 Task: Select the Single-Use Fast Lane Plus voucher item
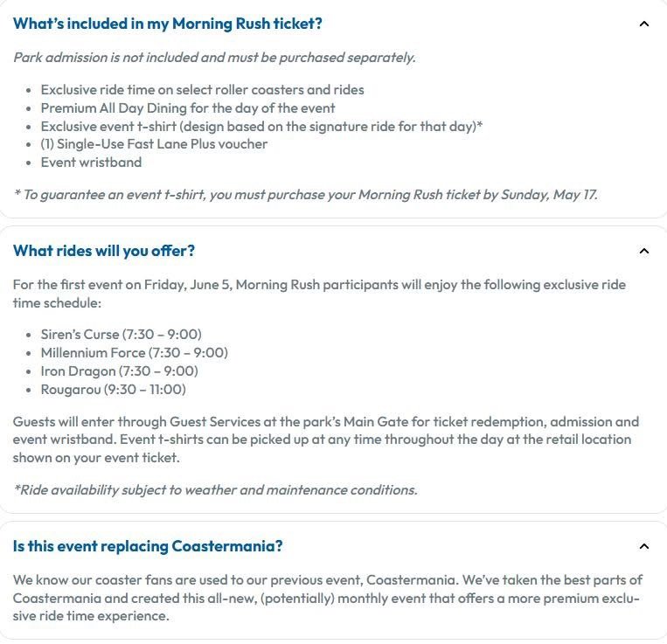(x=154, y=144)
